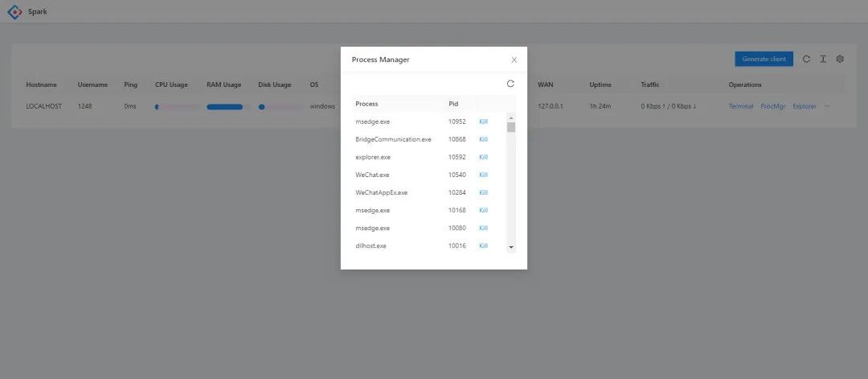The width and height of the screenshot is (868, 379).
Task: Click the Pid column header
Action: pos(453,104)
